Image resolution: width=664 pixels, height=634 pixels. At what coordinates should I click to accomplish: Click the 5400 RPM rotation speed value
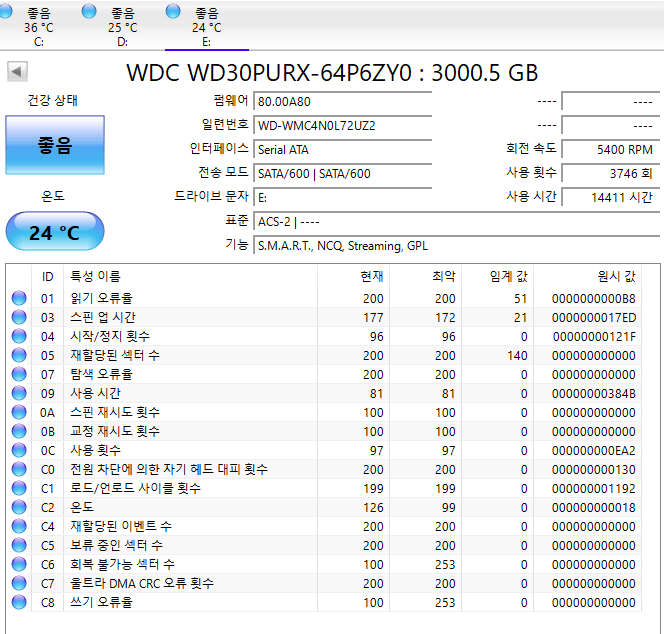coord(611,150)
